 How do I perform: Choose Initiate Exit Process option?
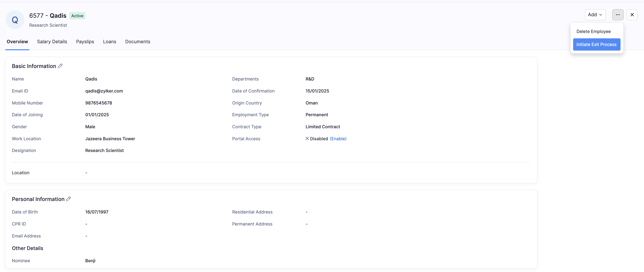point(596,44)
